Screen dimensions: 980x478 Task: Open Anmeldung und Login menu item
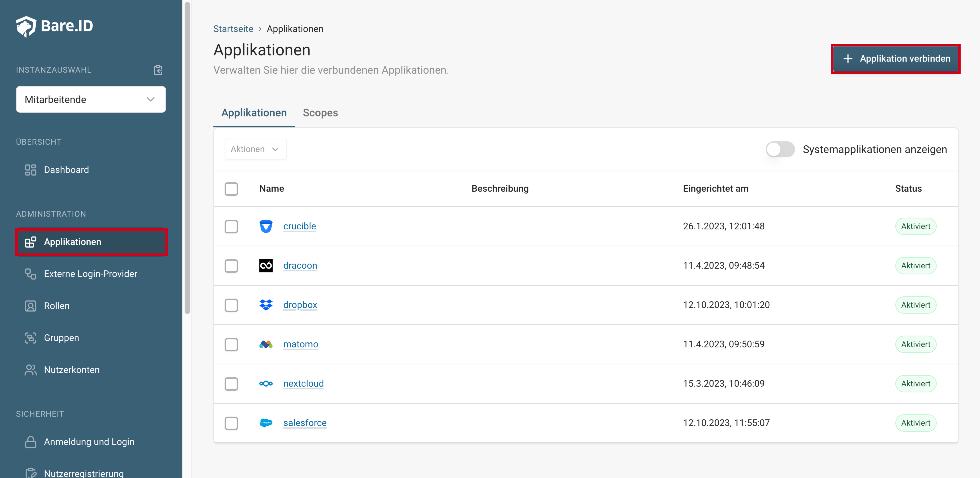(91, 442)
